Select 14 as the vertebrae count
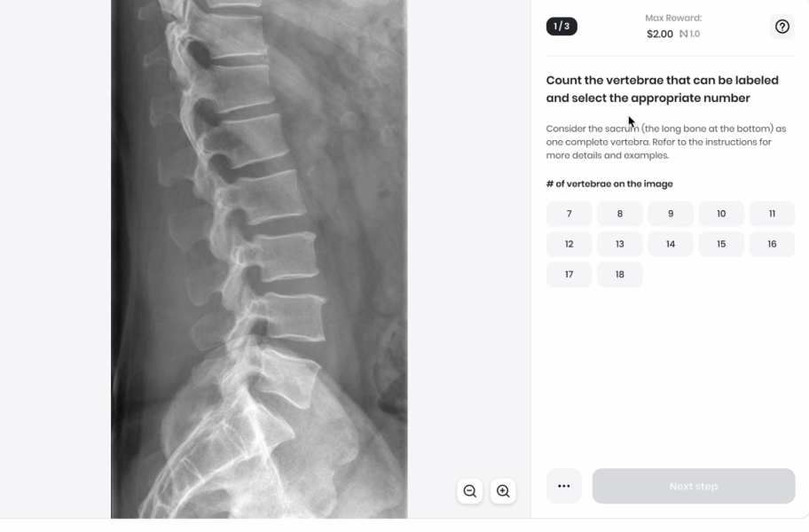 pyautogui.click(x=671, y=245)
